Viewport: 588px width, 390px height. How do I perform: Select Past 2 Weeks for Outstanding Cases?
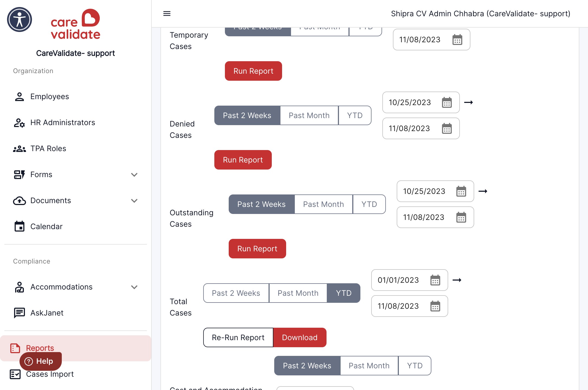click(x=261, y=204)
